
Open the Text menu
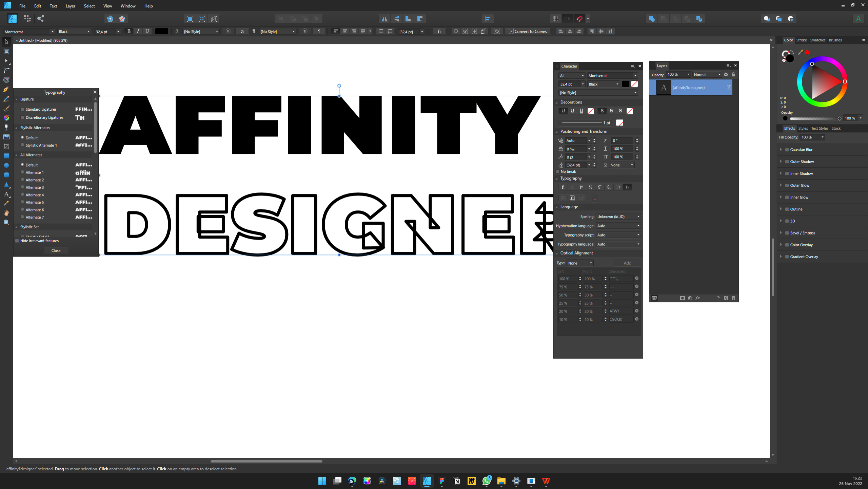(x=53, y=6)
